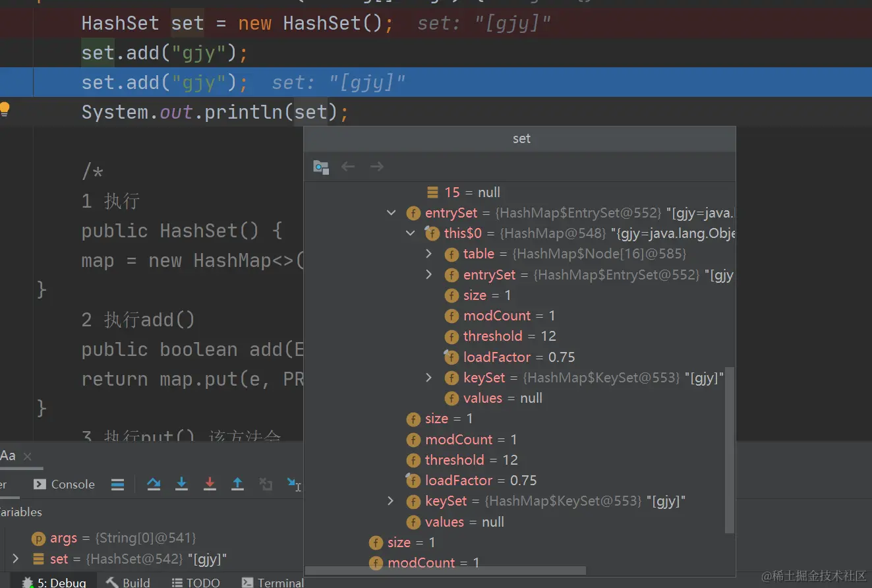
Task: Click the greyed Drop Frame icon
Action: [266, 485]
